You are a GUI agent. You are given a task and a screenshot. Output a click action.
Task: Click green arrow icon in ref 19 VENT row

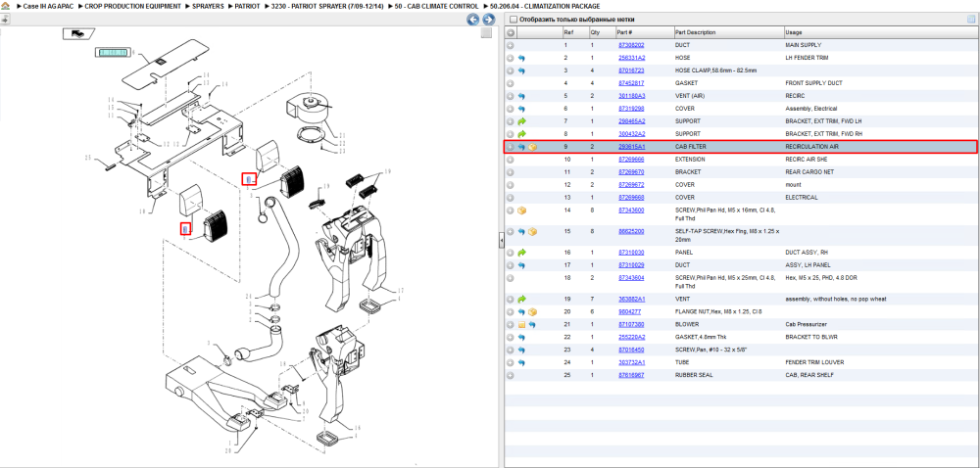coord(522,299)
